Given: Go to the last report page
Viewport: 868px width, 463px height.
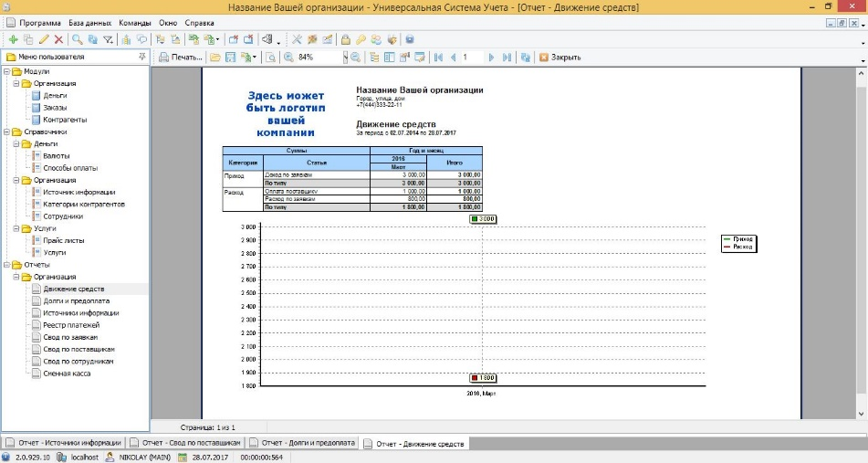Looking at the screenshot, I should (507, 57).
